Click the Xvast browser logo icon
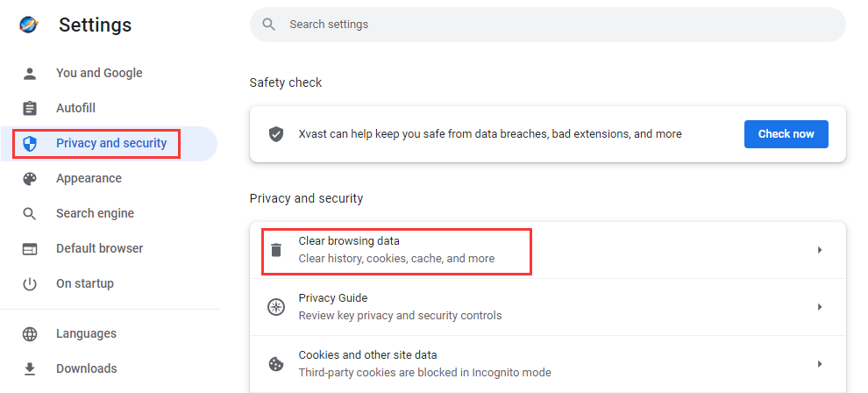The width and height of the screenshot is (868, 393). pos(29,25)
